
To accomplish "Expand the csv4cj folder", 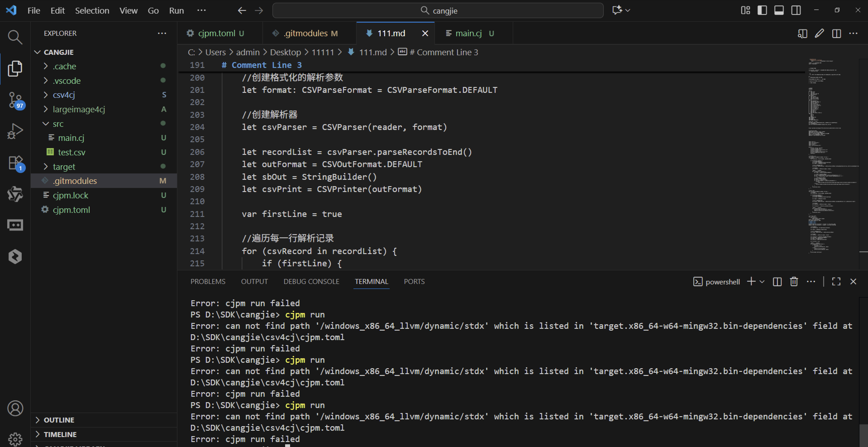I will (64, 95).
